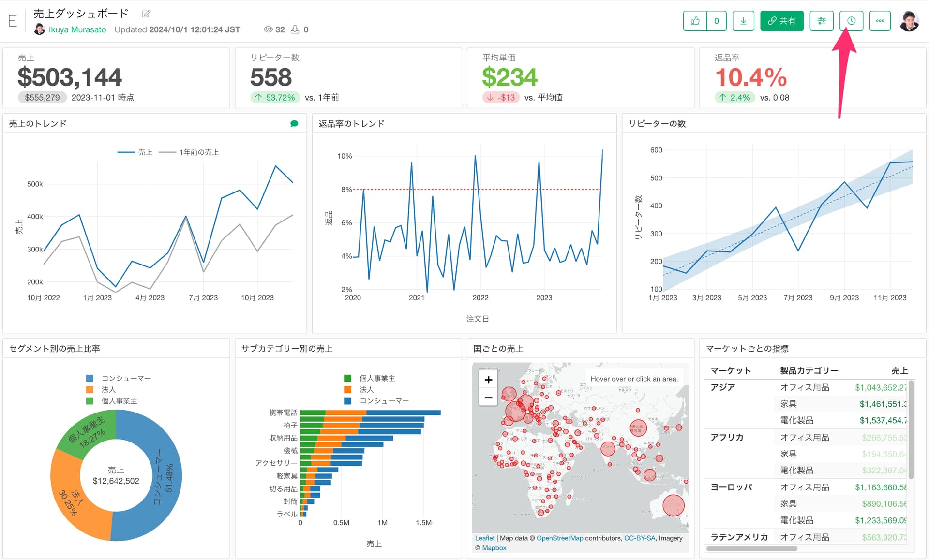Click $503,144 sales value

pos(70,77)
